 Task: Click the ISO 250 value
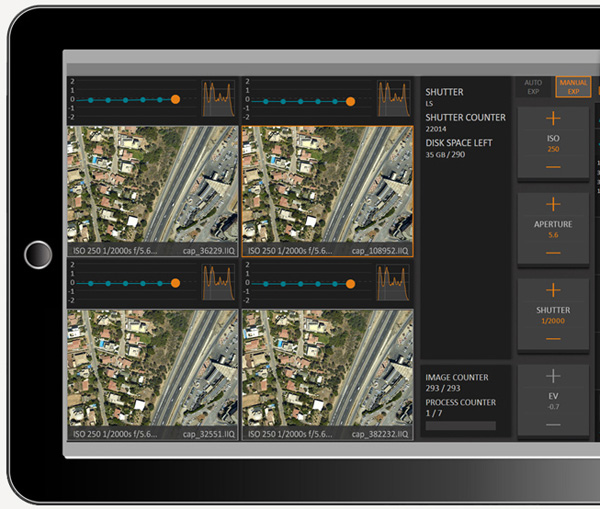click(553, 149)
